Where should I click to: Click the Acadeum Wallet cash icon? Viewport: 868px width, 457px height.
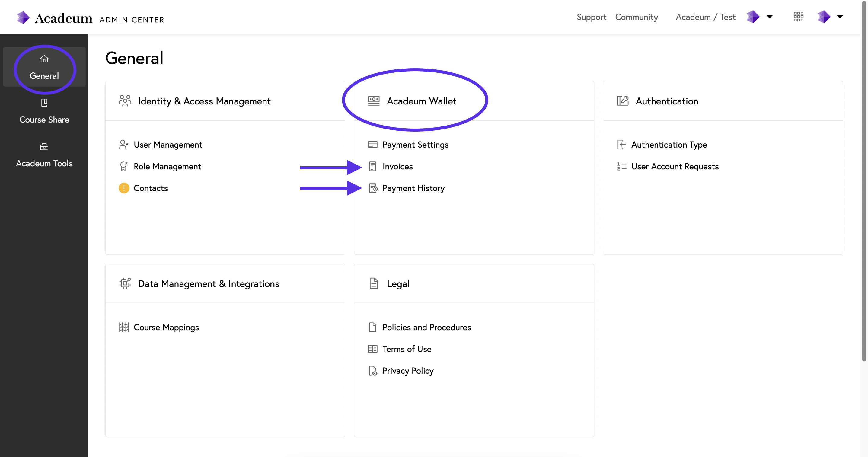pos(374,101)
